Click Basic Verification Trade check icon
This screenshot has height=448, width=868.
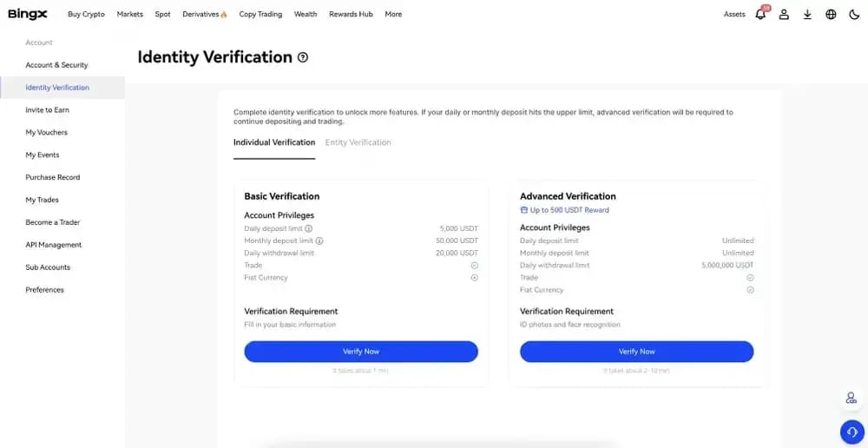click(x=475, y=266)
